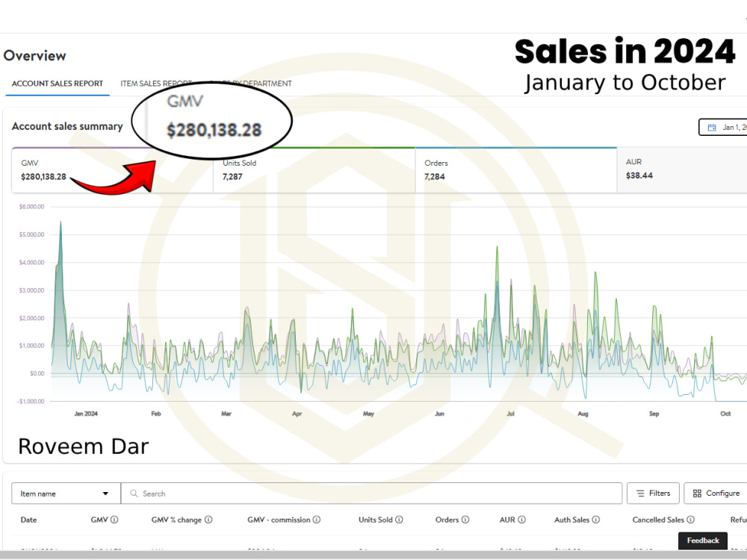Click the Jan 2024 axis label
747x560 pixels.
86,414
